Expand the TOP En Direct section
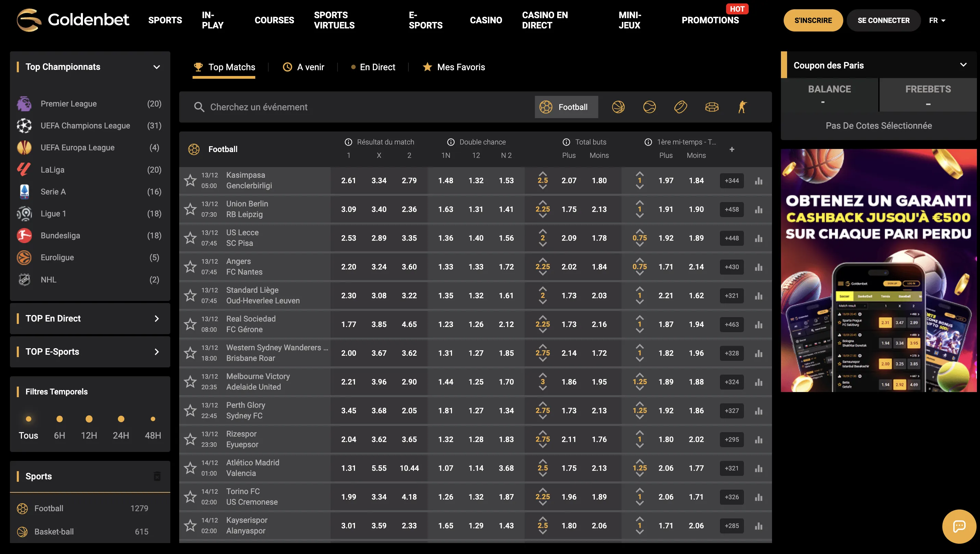This screenshot has width=980, height=554. pos(156,318)
